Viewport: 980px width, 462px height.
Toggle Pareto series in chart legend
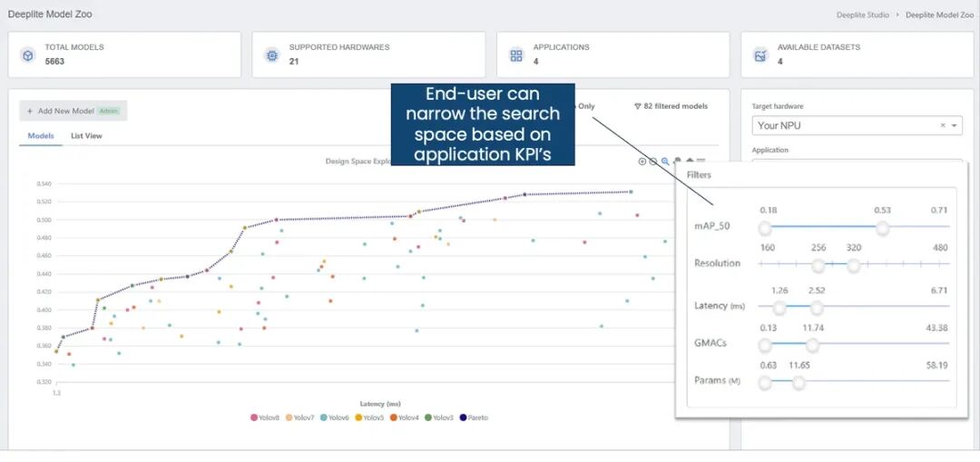[473, 418]
